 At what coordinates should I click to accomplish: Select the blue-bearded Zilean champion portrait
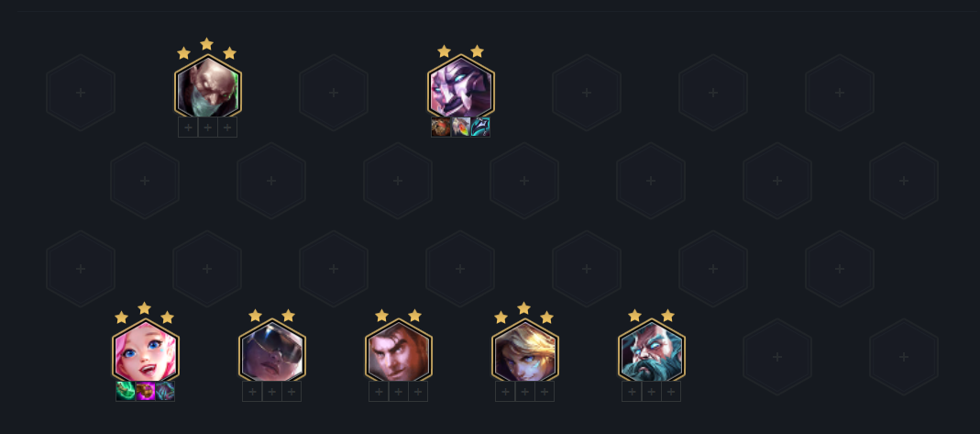652,351
